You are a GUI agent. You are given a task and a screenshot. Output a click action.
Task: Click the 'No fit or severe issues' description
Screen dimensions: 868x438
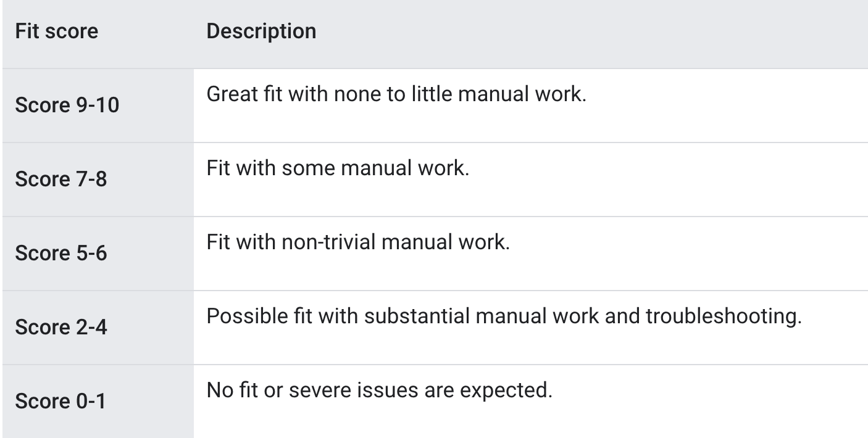click(x=378, y=390)
